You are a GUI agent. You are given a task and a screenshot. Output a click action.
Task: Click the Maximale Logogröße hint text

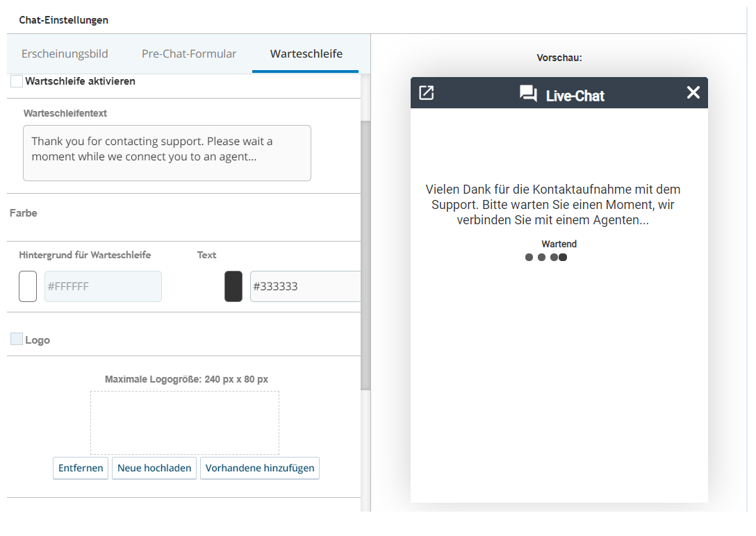click(186, 380)
